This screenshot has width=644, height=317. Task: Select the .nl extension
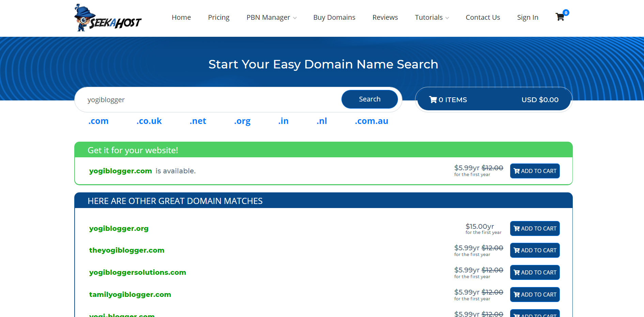[x=322, y=121]
